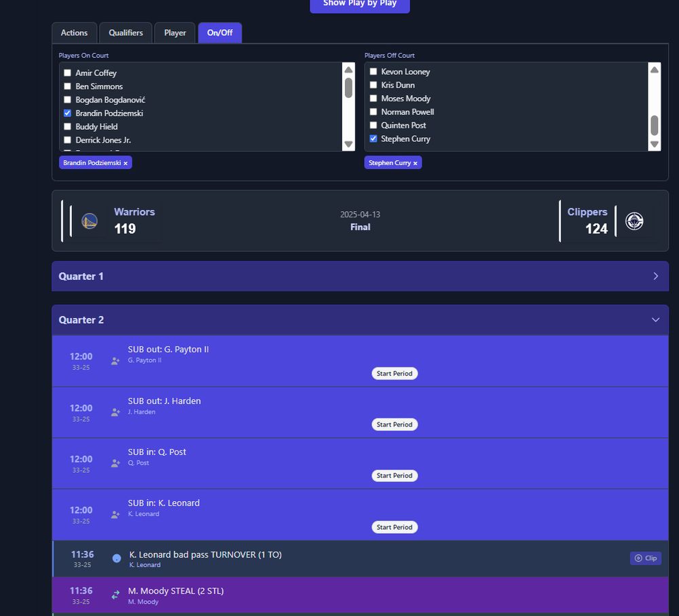Check Quinten Post checkbox

[373, 125]
